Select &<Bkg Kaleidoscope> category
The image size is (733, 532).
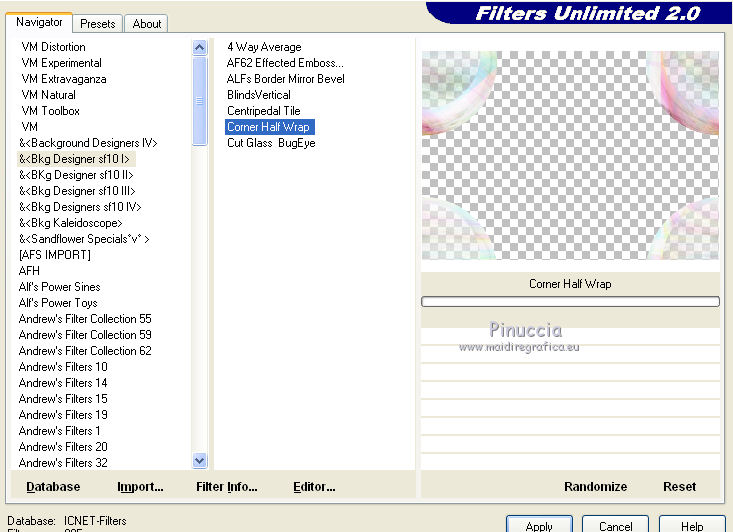click(x=71, y=223)
